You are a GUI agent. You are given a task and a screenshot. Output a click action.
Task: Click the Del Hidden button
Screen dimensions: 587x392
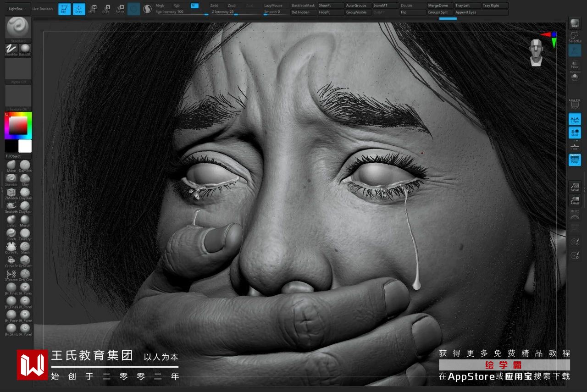[303, 12]
